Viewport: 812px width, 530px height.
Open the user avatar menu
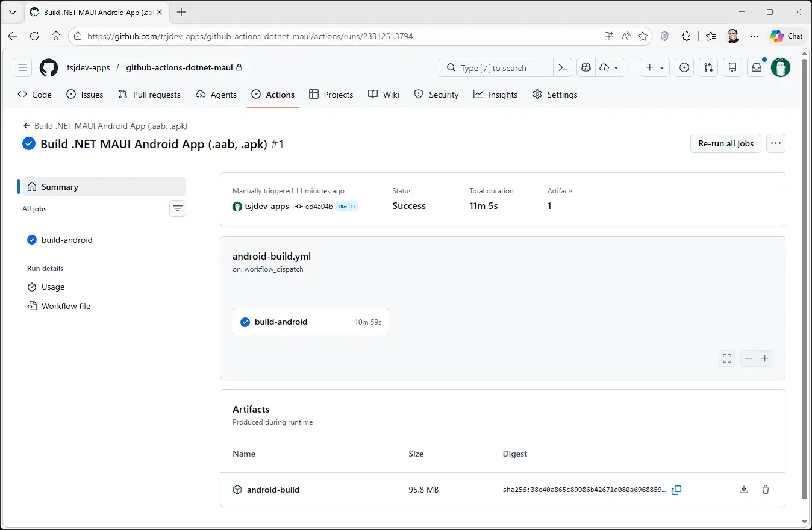[781, 68]
